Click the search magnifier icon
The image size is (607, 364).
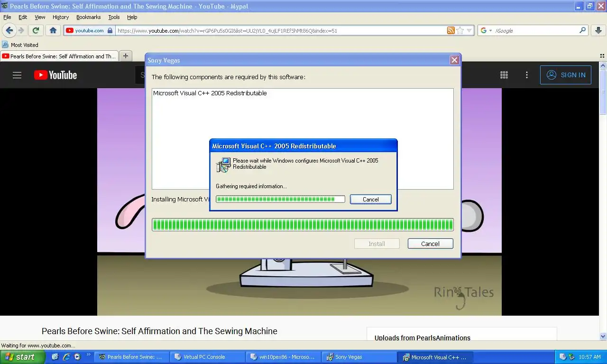click(583, 30)
